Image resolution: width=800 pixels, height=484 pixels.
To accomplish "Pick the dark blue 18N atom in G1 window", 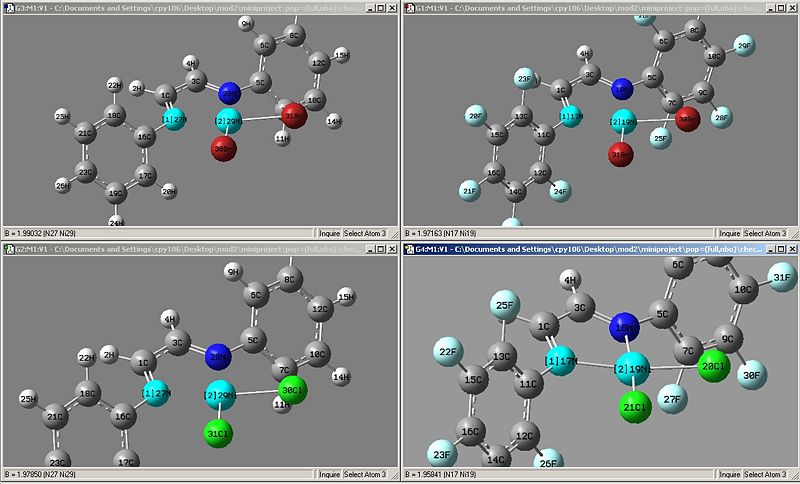I will (622, 89).
